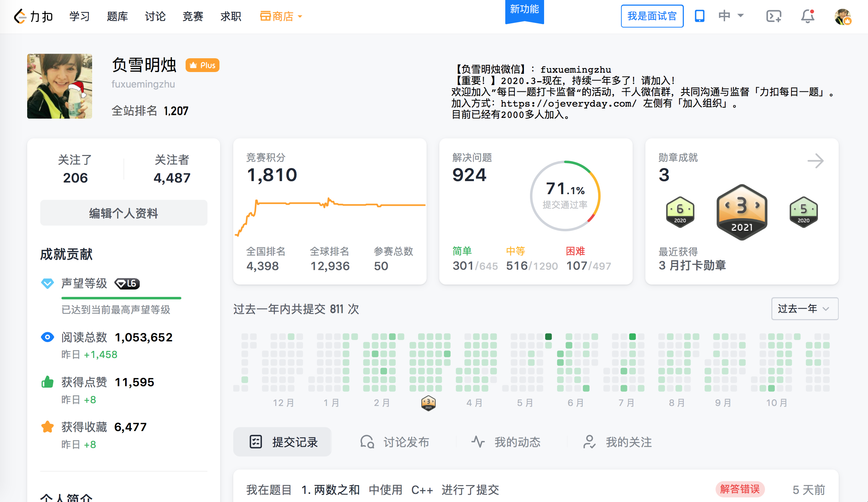
Task: Click the central 2021 rank-3 badge
Action: [742, 213]
